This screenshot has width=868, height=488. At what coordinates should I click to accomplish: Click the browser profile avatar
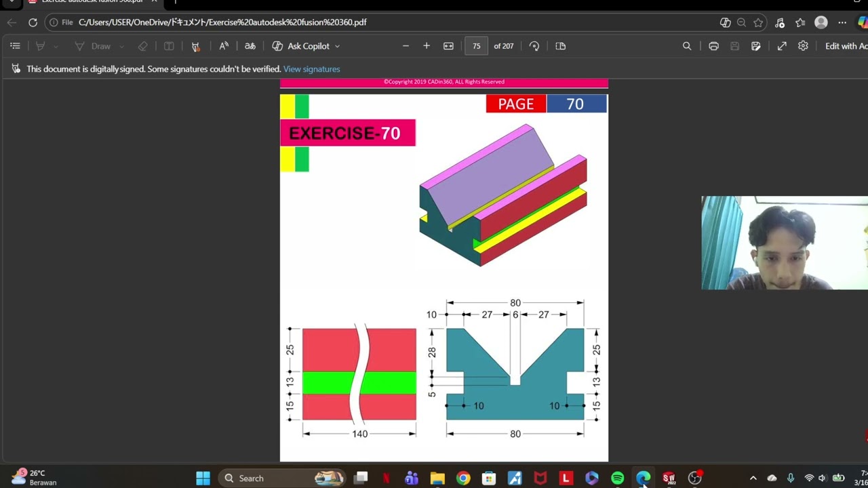[x=821, y=22]
